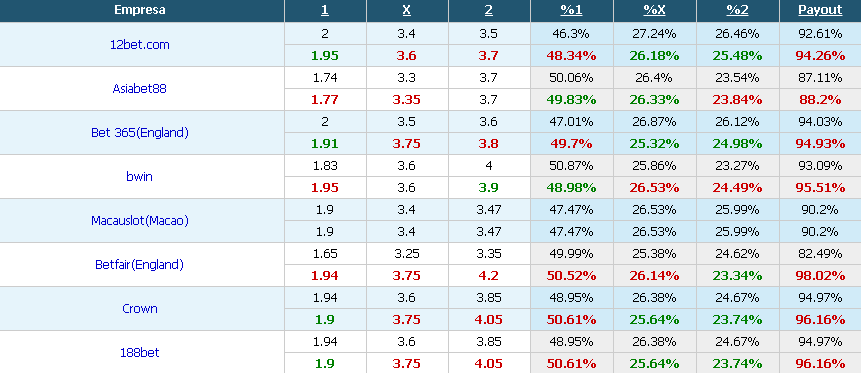Viewport: 861px width, 373px height.
Task: Select Betfair's 98.02% payout cell
Action: (820, 275)
